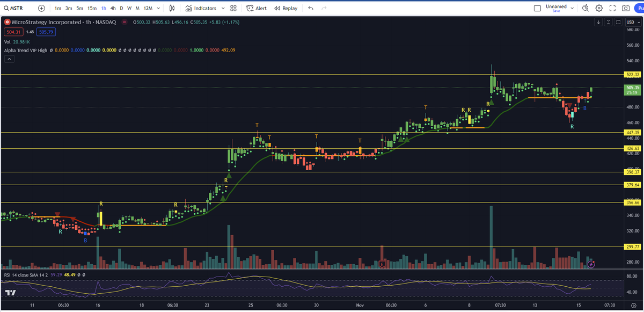Image resolution: width=644 pixels, height=312 pixels.
Task: Start bar Replay mode
Action: coord(286,8)
